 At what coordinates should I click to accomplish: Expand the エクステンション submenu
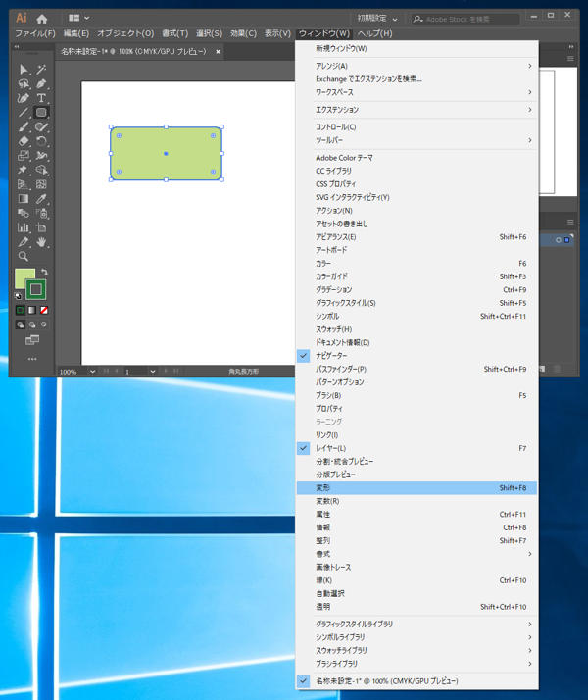[416, 110]
